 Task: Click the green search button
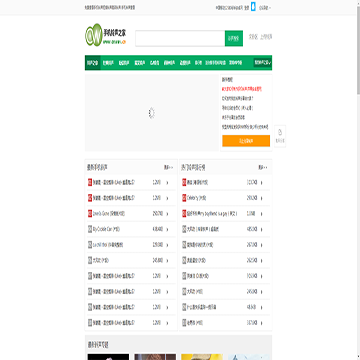click(234, 38)
